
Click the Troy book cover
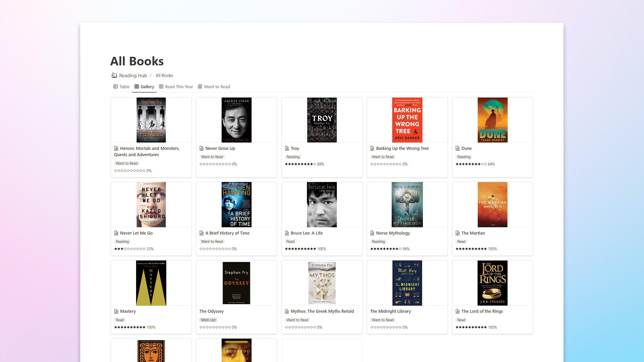pos(322,120)
